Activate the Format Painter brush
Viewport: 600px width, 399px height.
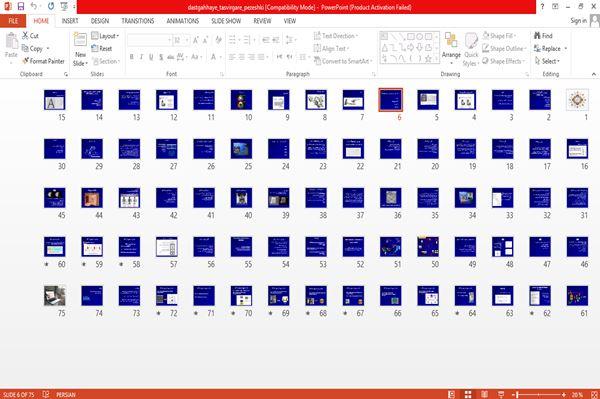(43, 61)
